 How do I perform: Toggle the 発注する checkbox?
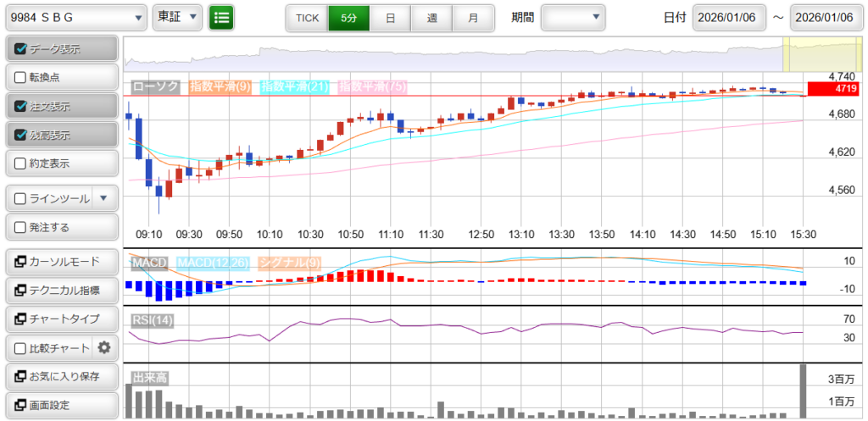click(x=21, y=227)
